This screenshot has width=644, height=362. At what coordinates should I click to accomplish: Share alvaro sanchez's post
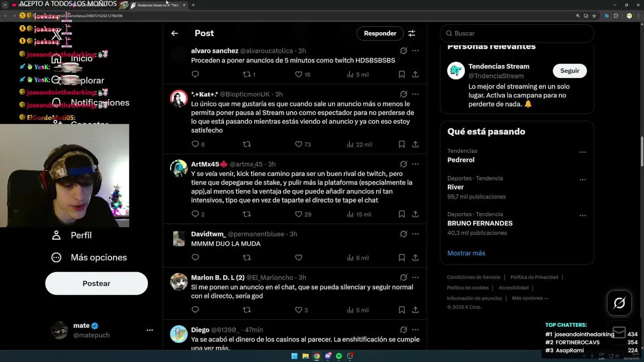point(415,74)
